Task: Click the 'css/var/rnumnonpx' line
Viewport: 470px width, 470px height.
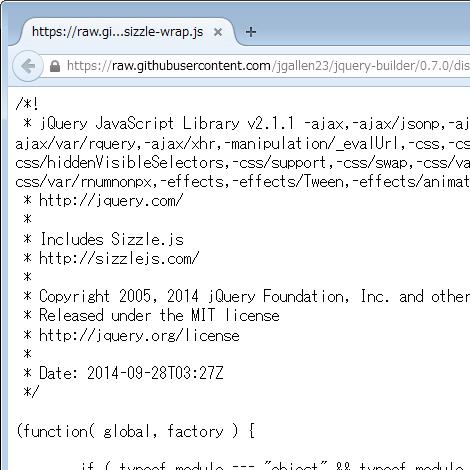Action: 243,182
